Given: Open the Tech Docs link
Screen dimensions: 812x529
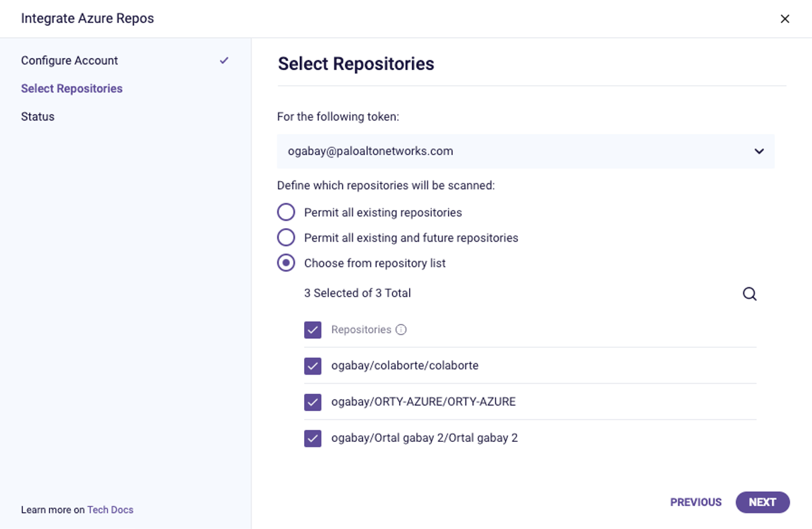Looking at the screenshot, I should [110, 510].
